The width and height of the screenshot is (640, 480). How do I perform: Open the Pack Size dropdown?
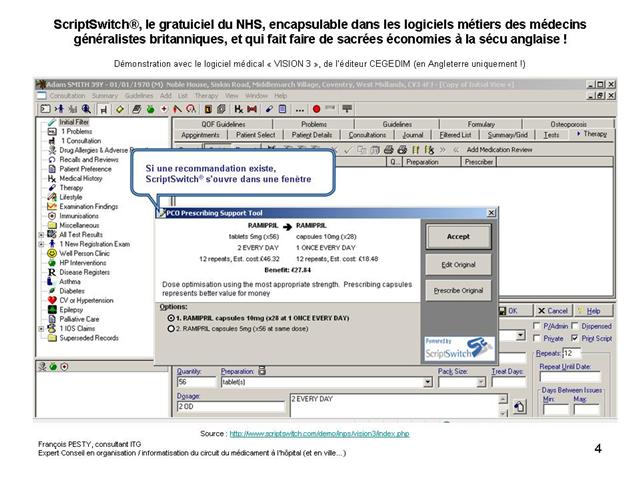[x=481, y=382]
